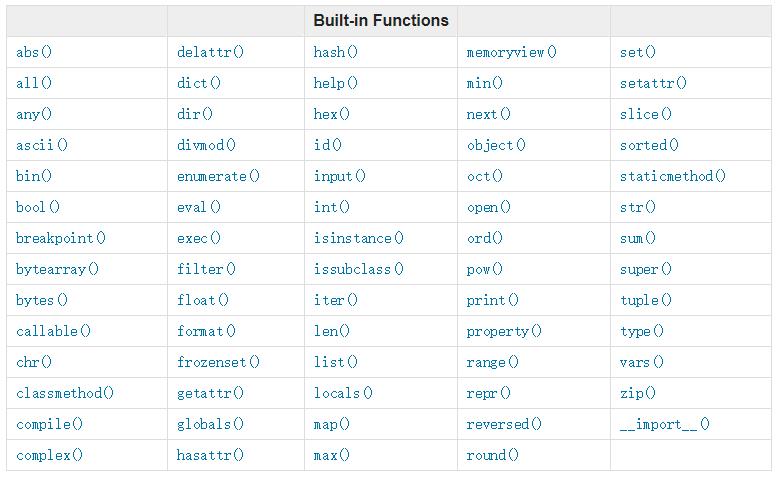Open the enumerate() function link

point(218,176)
